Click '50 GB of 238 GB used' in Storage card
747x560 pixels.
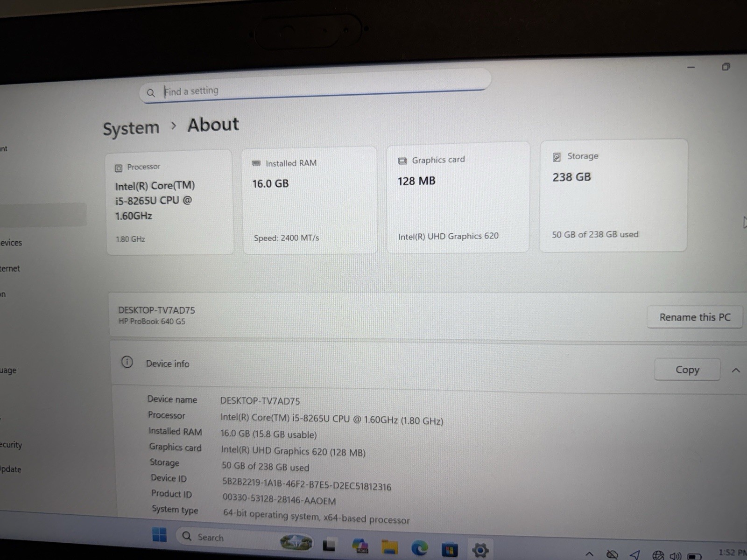[x=595, y=234]
